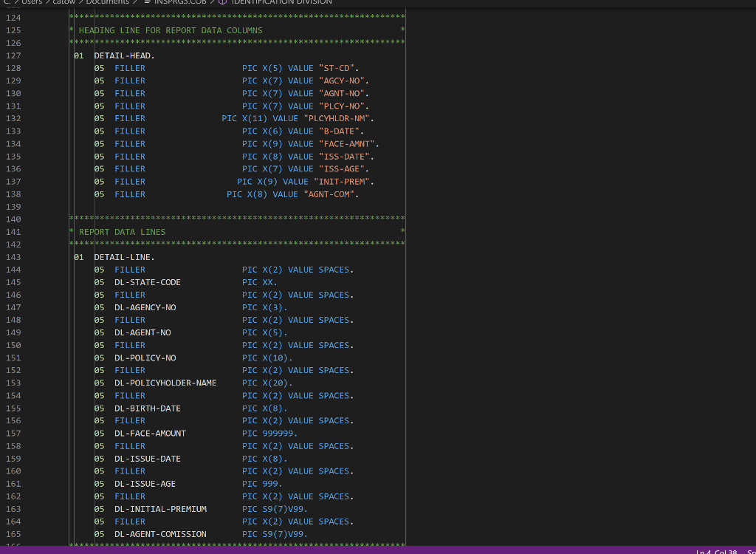
Task: Click the 01 level number before DETAIL-LINE
Action: coord(78,257)
